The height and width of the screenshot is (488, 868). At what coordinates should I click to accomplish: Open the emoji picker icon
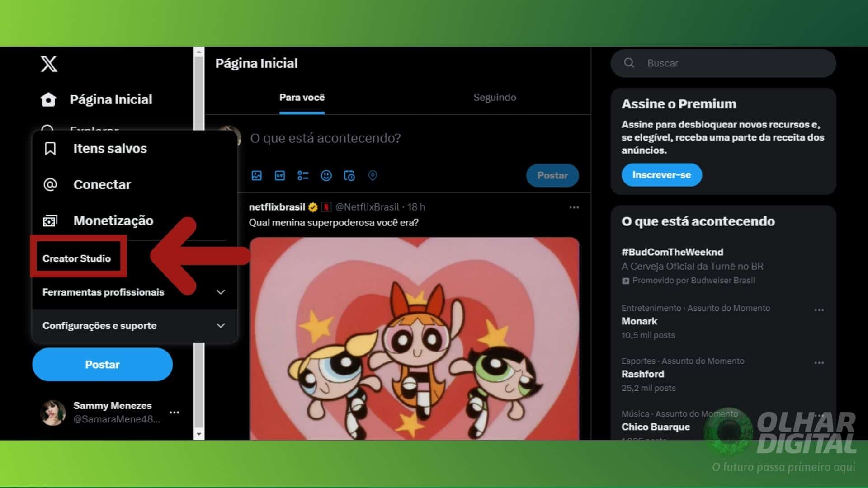pyautogui.click(x=326, y=175)
